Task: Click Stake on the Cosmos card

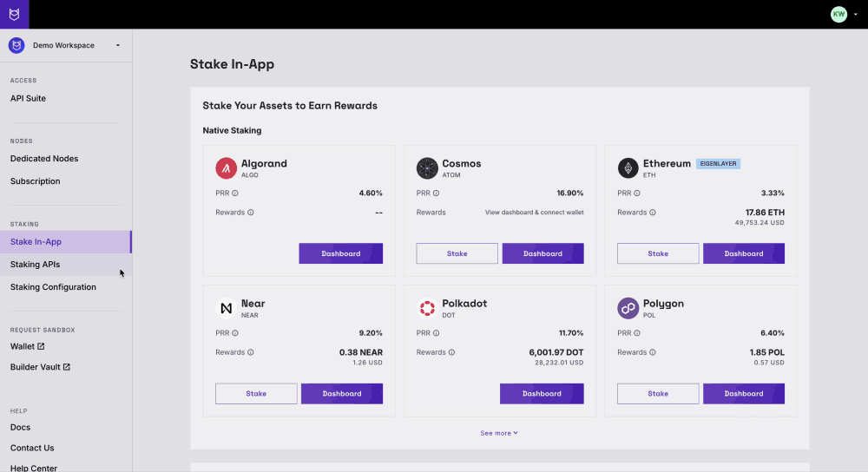Action: click(457, 253)
